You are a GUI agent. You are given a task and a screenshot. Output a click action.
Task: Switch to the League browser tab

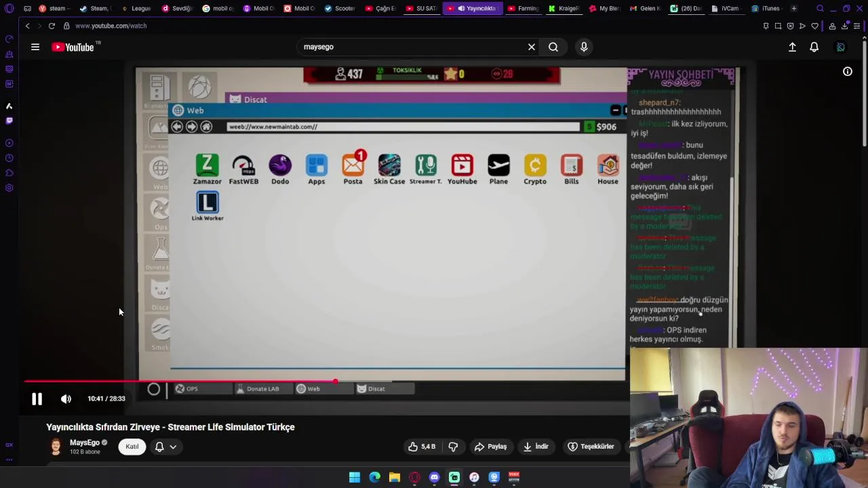[x=136, y=9]
